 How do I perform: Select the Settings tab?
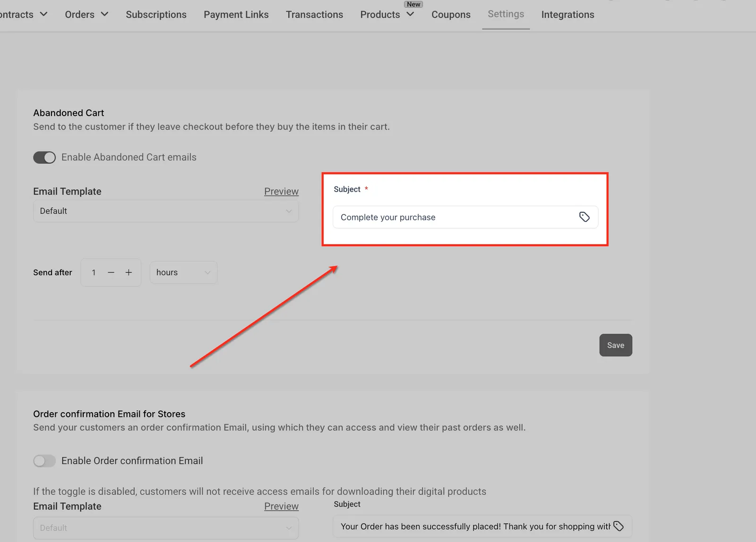(506, 14)
